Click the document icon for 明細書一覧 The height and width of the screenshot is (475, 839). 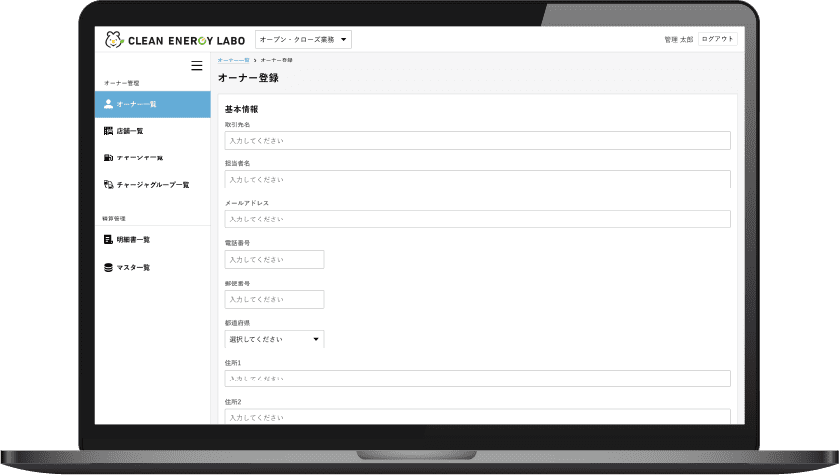click(108, 240)
